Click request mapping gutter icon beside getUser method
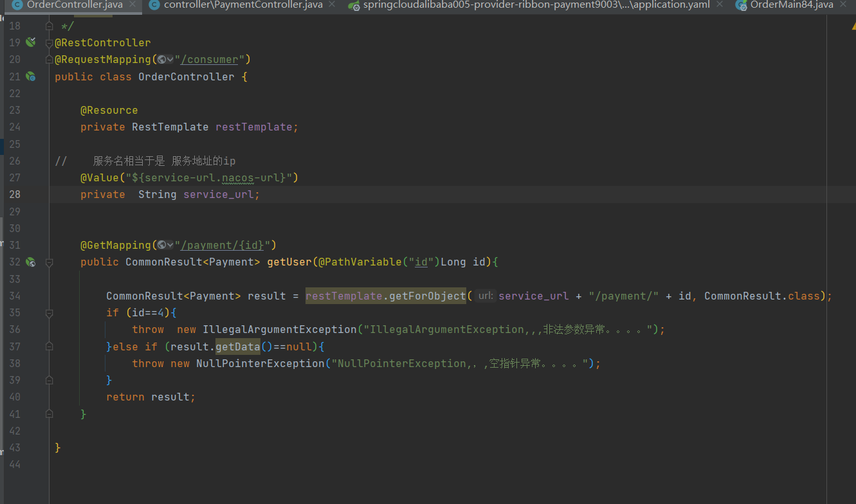 point(30,262)
